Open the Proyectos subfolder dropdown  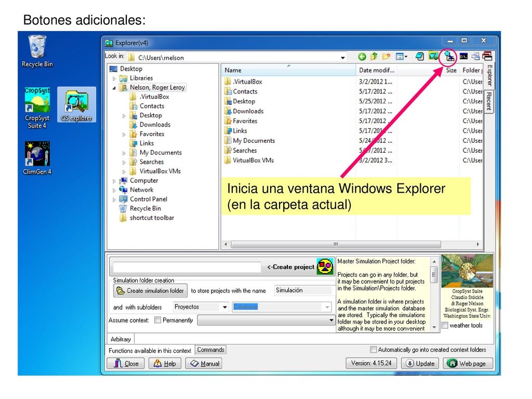pos(224,307)
